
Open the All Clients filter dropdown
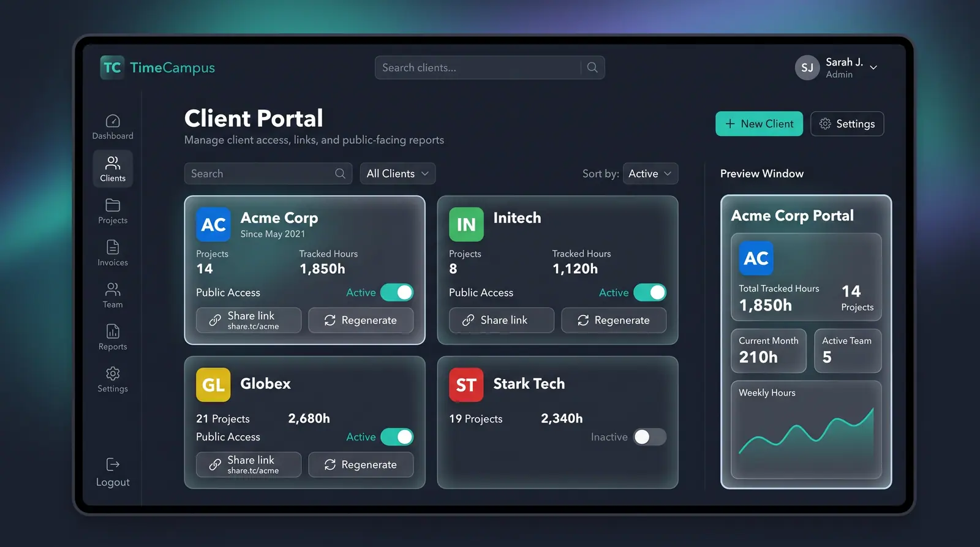coord(398,173)
